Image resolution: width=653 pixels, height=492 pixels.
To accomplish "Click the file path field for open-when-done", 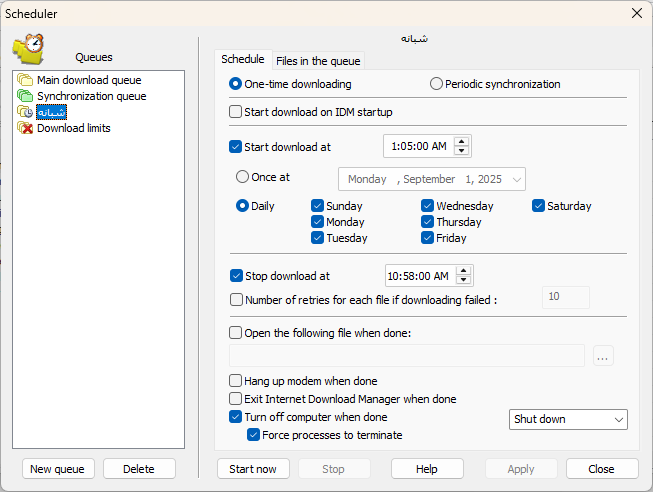I will [x=407, y=356].
